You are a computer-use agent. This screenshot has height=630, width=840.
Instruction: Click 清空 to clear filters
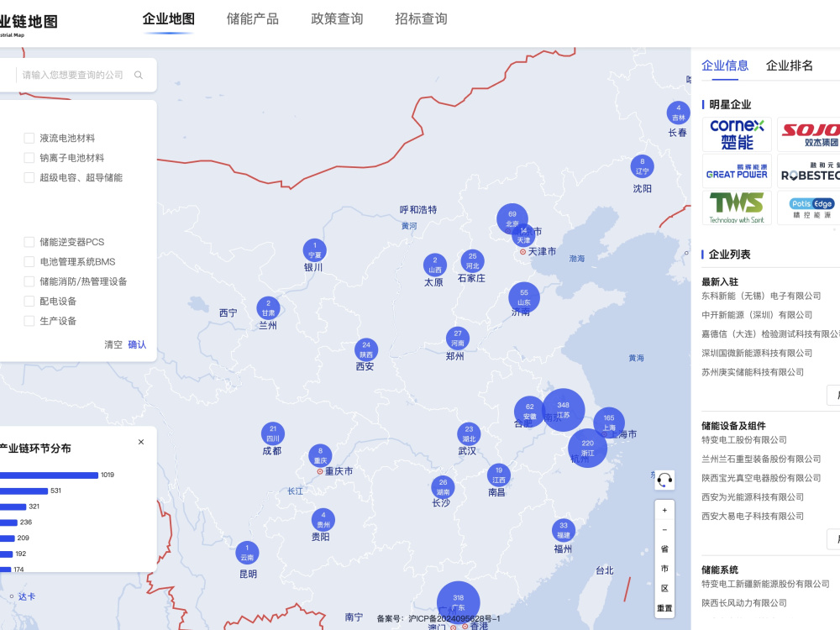pyautogui.click(x=113, y=344)
